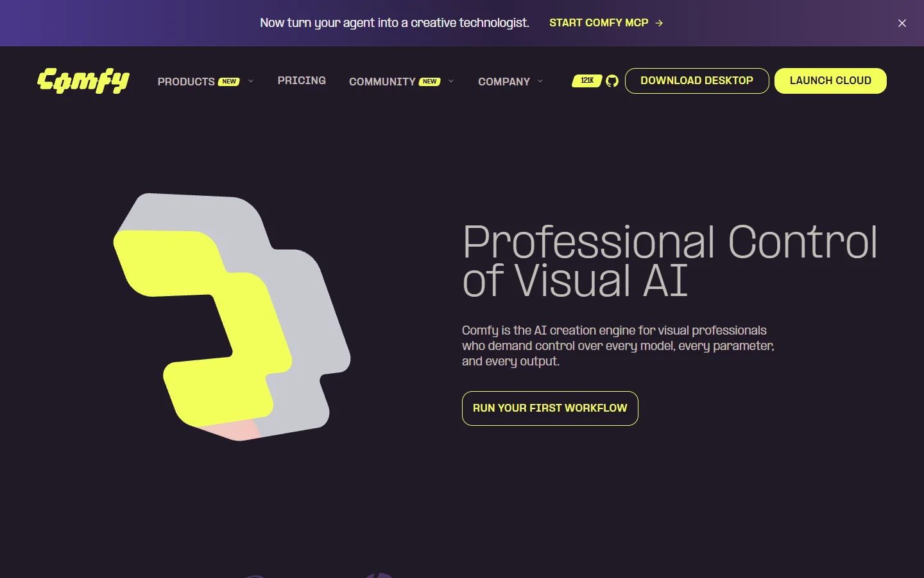Viewport: 924px width, 578px height.
Task: Expand the Products dropdown chevron
Action: 251,81
